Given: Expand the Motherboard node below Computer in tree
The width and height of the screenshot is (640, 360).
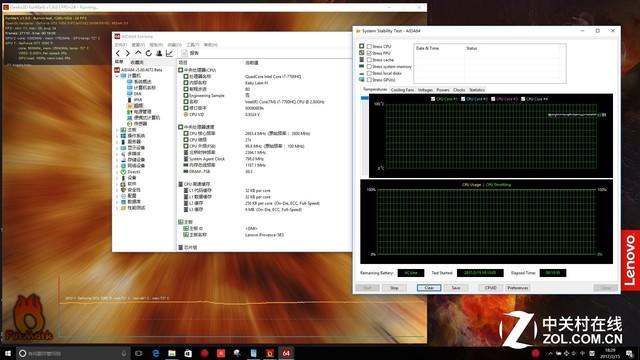Looking at the screenshot, I should tap(117, 130).
